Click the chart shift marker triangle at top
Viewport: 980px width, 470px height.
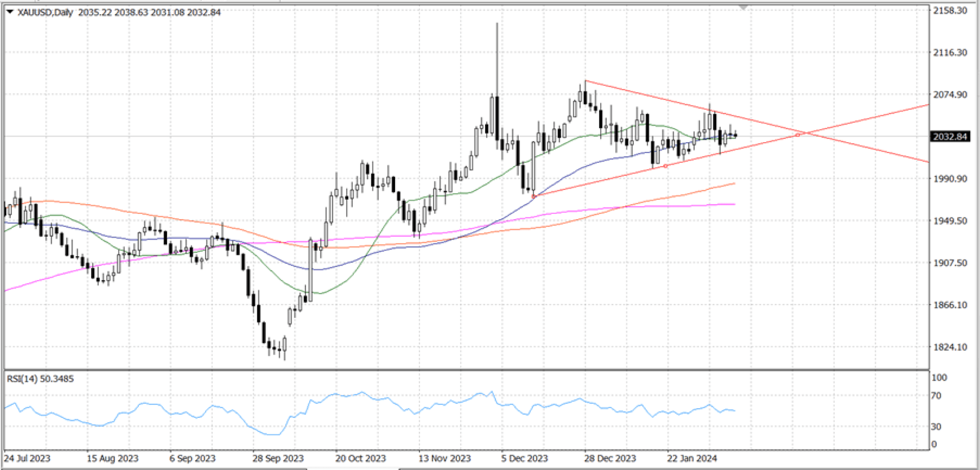(x=743, y=8)
